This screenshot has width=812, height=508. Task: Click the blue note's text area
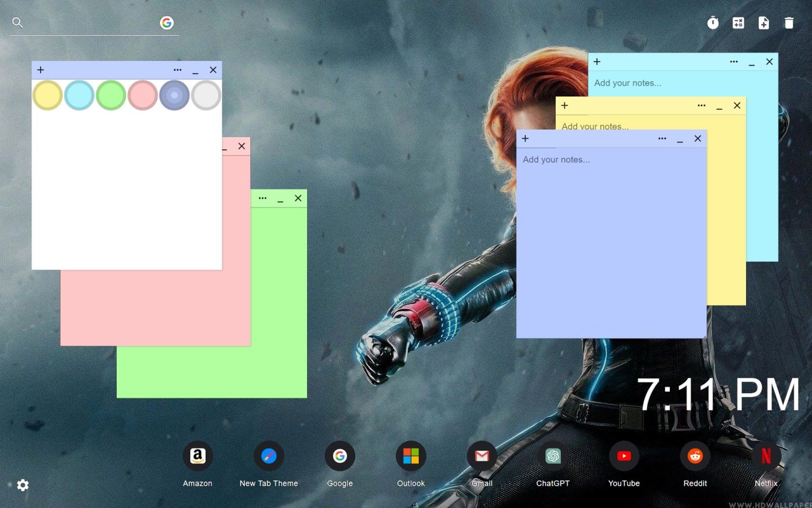coord(612,242)
